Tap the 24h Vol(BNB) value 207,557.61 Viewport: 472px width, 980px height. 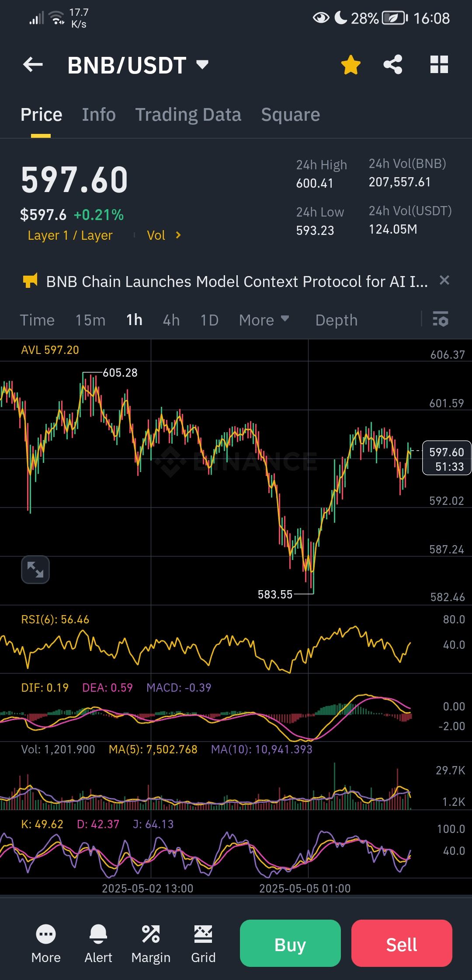click(x=400, y=182)
